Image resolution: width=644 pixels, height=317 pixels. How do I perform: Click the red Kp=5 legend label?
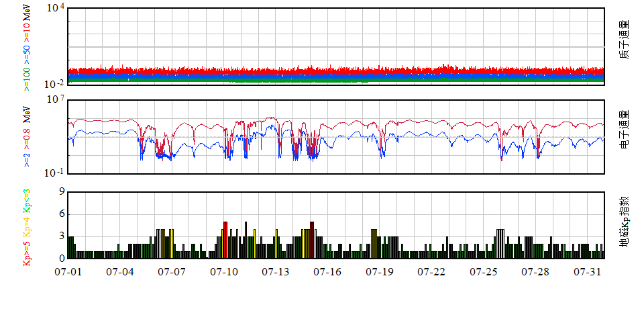pos(27,253)
